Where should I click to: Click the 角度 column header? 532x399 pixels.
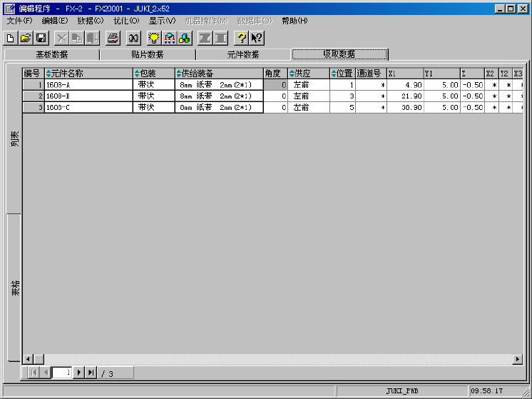[x=275, y=74]
